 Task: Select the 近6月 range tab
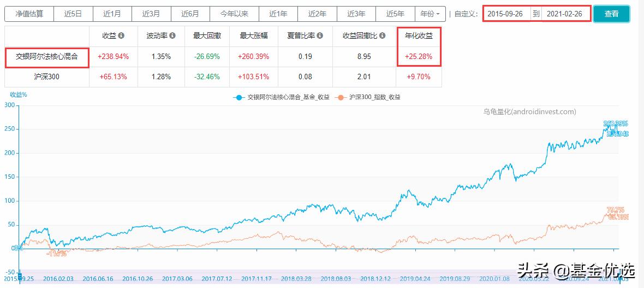pyautogui.click(x=190, y=14)
